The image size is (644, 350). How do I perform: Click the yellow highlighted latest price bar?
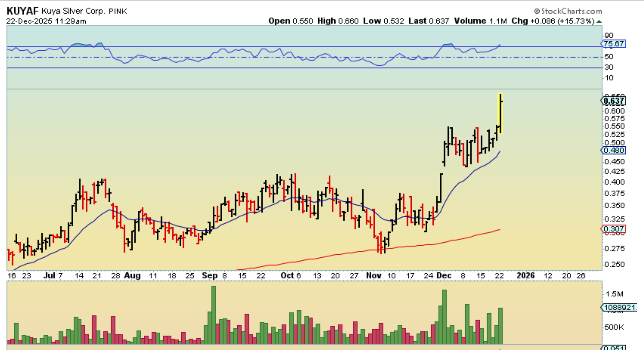tap(500, 113)
